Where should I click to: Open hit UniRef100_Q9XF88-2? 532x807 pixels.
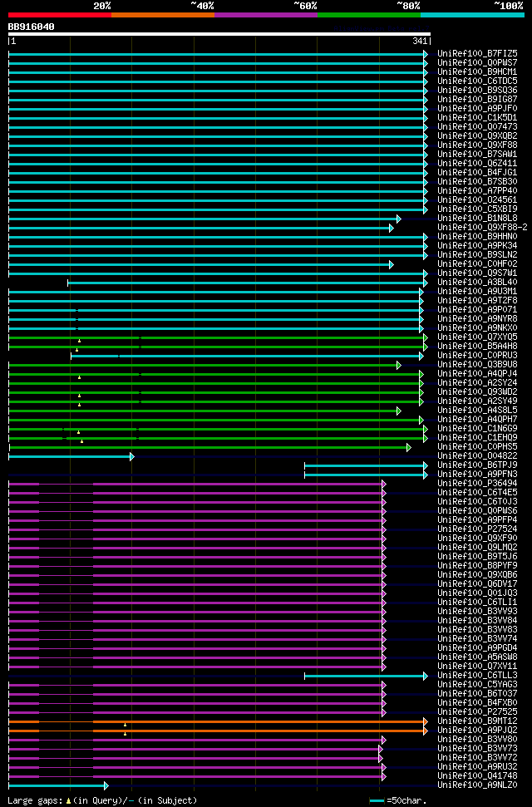483,228
